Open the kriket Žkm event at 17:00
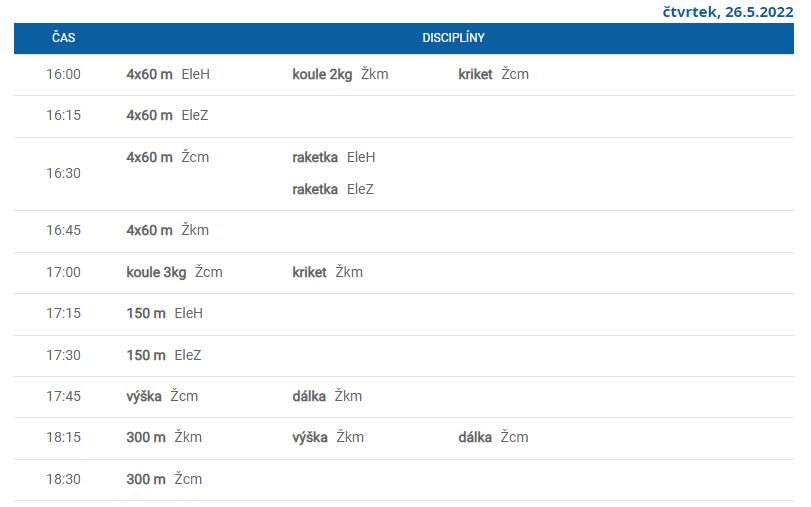The image size is (811, 507). [327, 272]
